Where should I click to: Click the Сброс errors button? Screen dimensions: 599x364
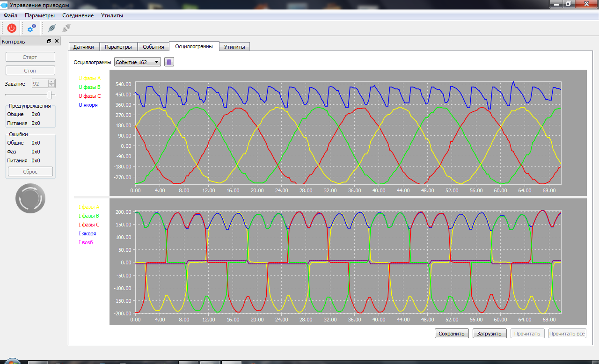tap(30, 172)
